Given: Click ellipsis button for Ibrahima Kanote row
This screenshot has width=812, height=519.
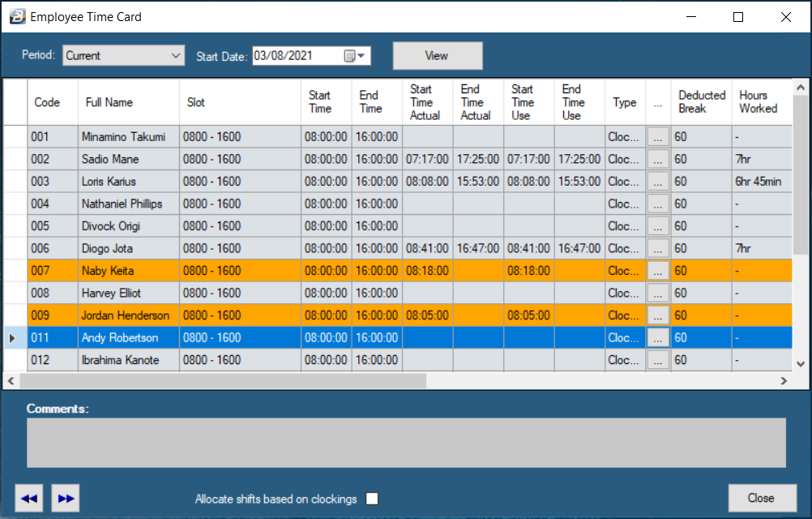Looking at the screenshot, I should tap(658, 360).
